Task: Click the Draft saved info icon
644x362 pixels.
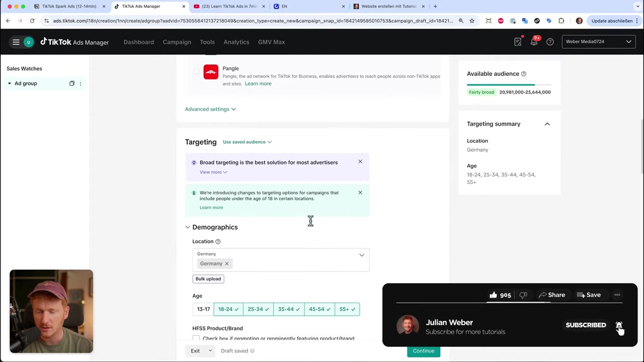Action: tap(253, 351)
